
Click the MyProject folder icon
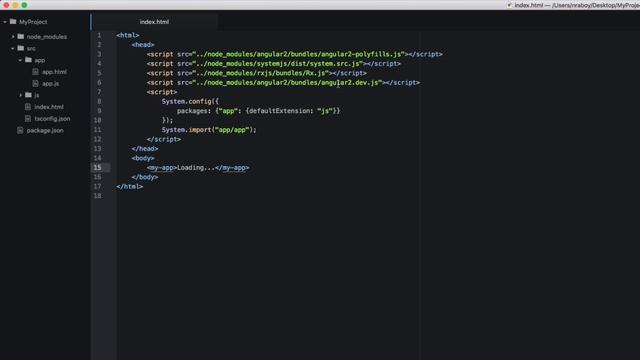click(13, 22)
